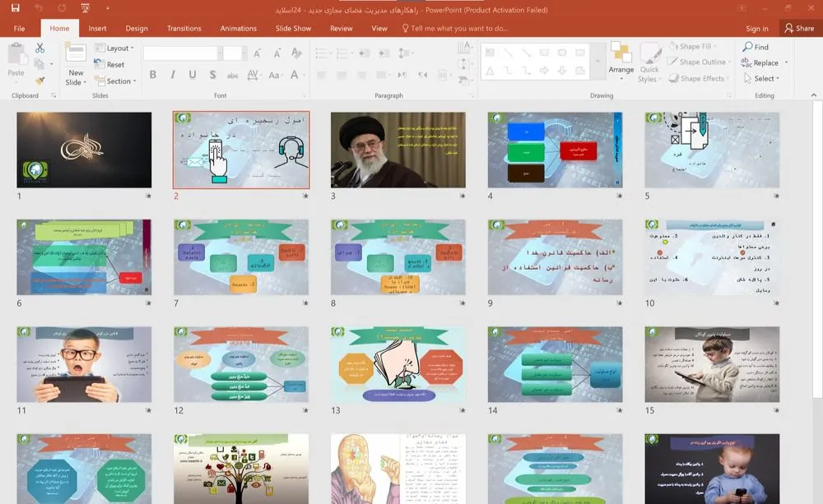Viewport: 823px width, 504px height.
Task: Select the Format Painter brush icon
Action: point(40,81)
